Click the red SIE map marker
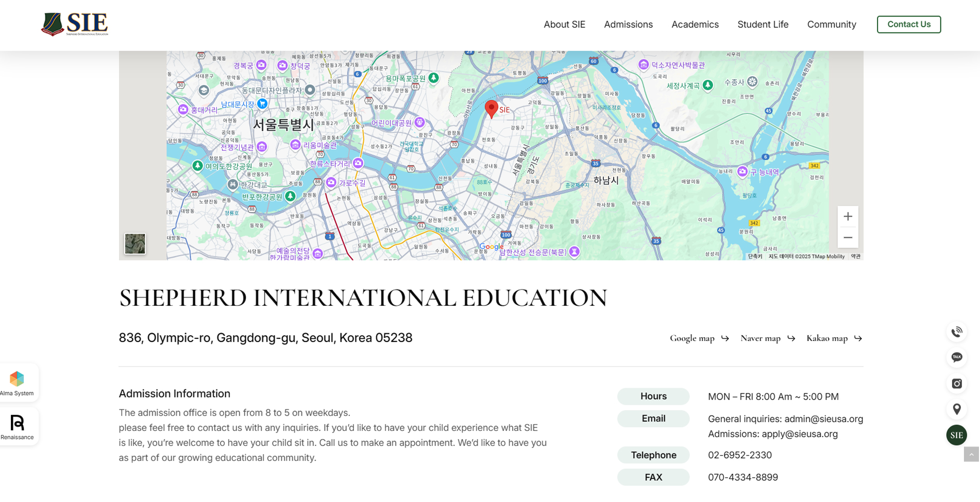Viewport: 980px width, 502px height. pyautogui.click(x=492, y=109)
